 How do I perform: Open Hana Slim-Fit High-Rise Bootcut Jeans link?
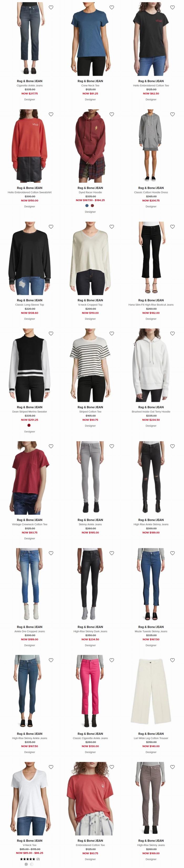point(151,305)
